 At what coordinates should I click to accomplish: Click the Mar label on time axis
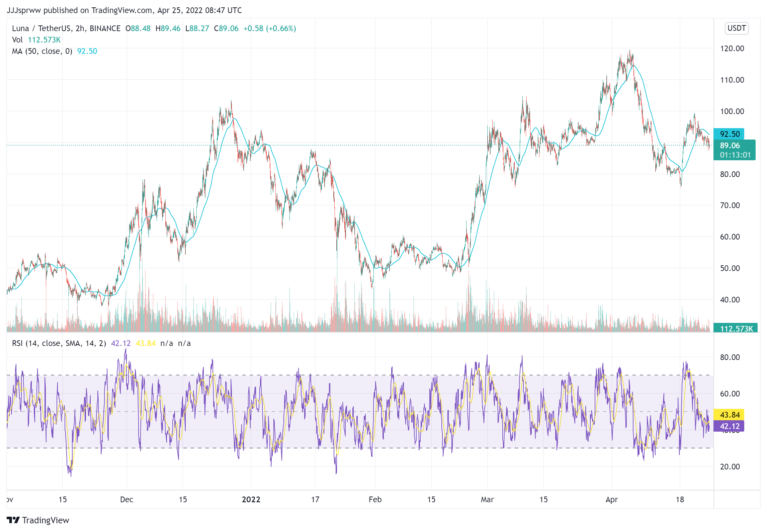pos(487,500)
